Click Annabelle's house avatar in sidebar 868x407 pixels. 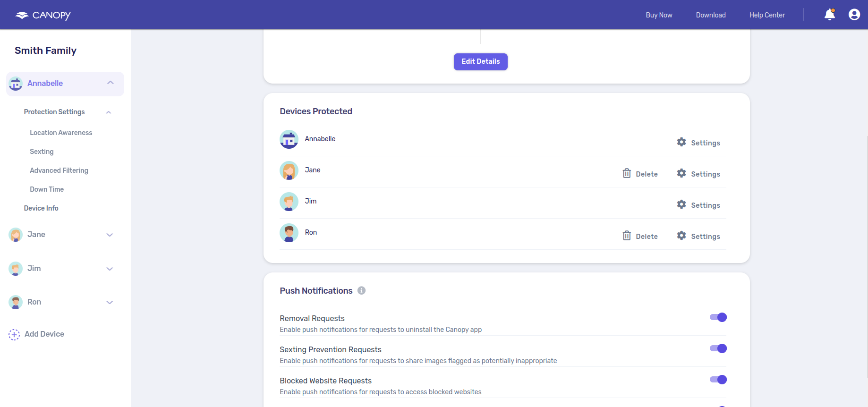(16, 84)
